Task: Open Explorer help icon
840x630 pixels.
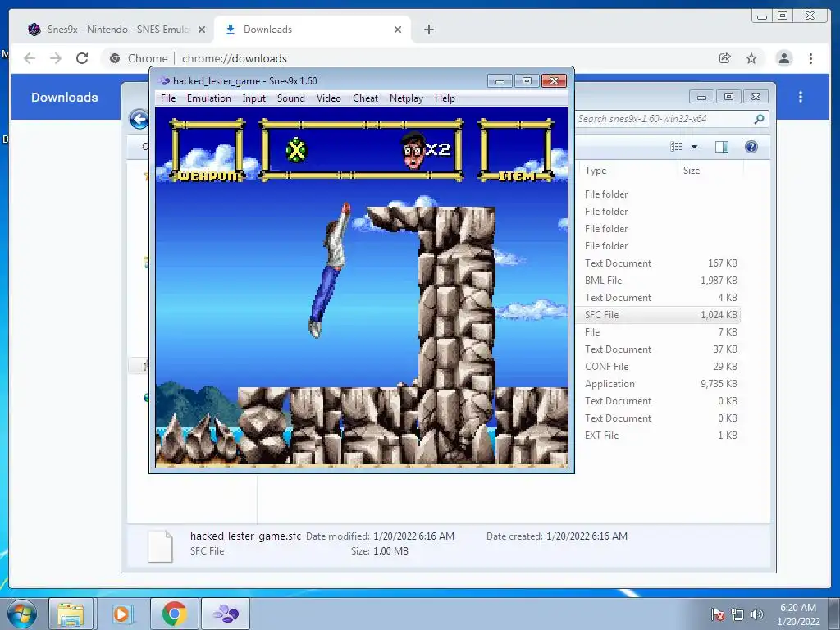Action: pos(751,147)
